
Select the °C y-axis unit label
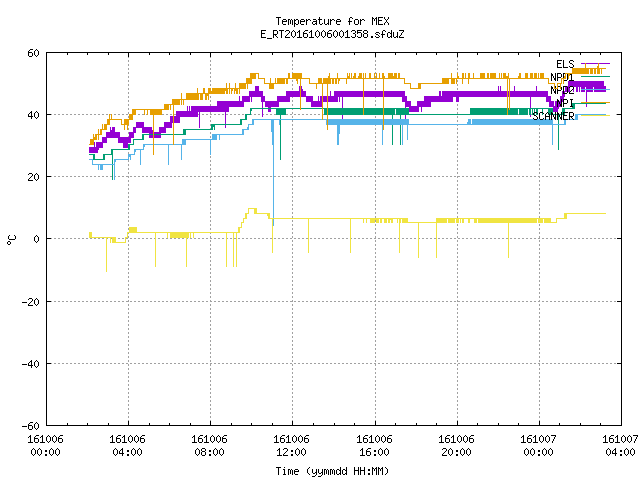coord(12,240)
